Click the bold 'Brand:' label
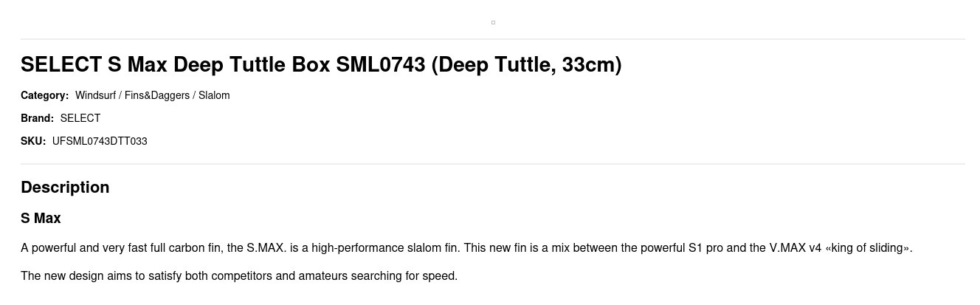This screenshot has height=305, width=980. point(37,118)
